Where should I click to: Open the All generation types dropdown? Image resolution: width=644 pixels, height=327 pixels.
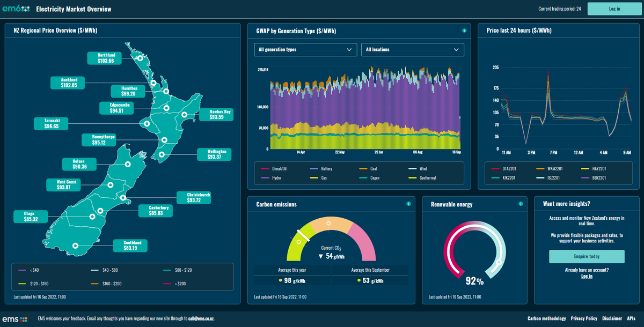pyautogui.click(x=305, y=49)
